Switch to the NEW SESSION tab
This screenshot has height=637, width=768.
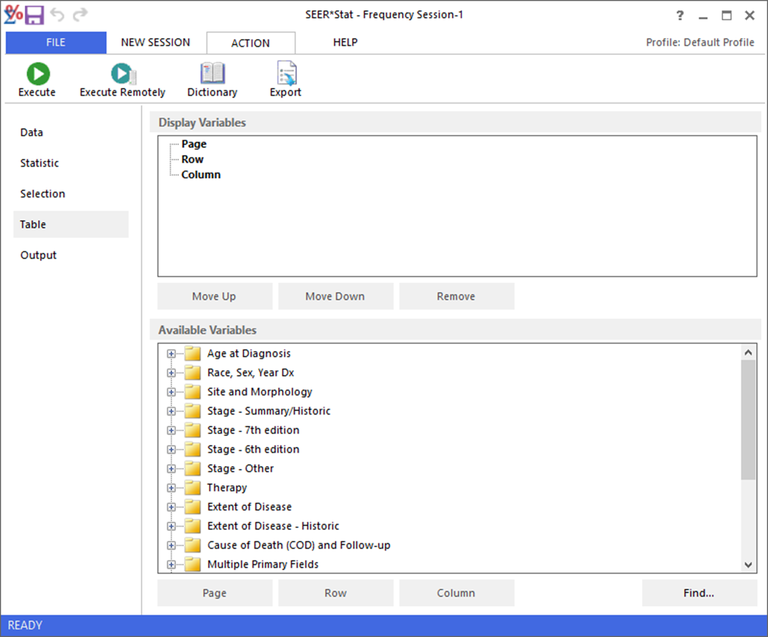[x=155, y=43]
